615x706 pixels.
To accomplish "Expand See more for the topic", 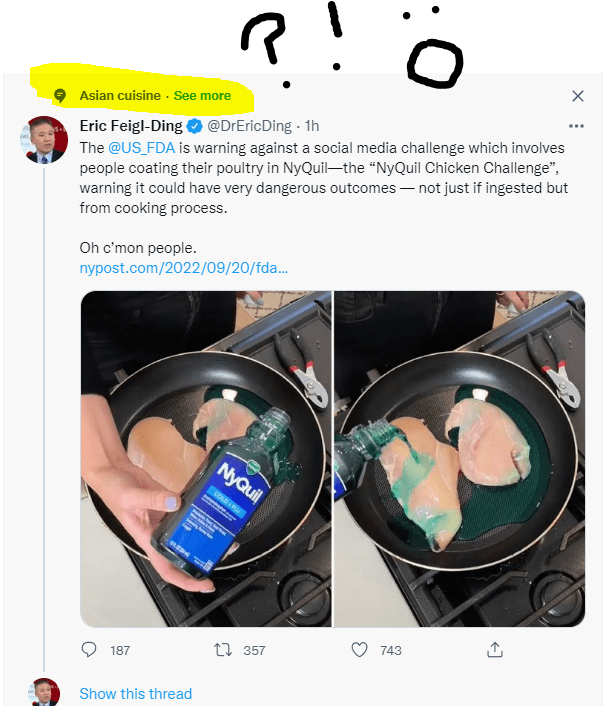I will tap(202, 96).
